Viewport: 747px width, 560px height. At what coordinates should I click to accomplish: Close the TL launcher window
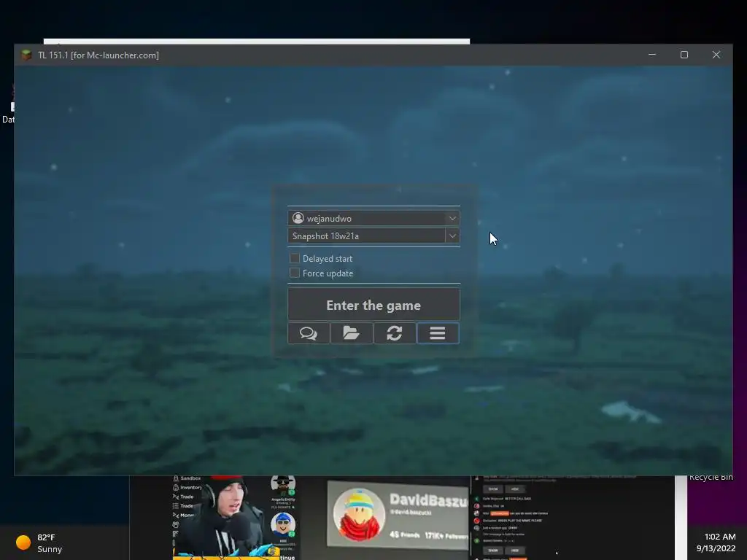716,55
